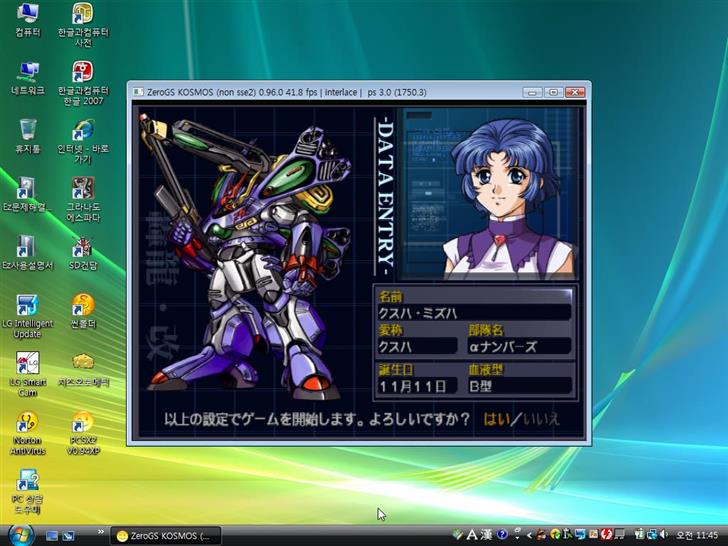Click the red circular tray icon
This screenshot has width=728, height=546.
click(x=607, y=535)
